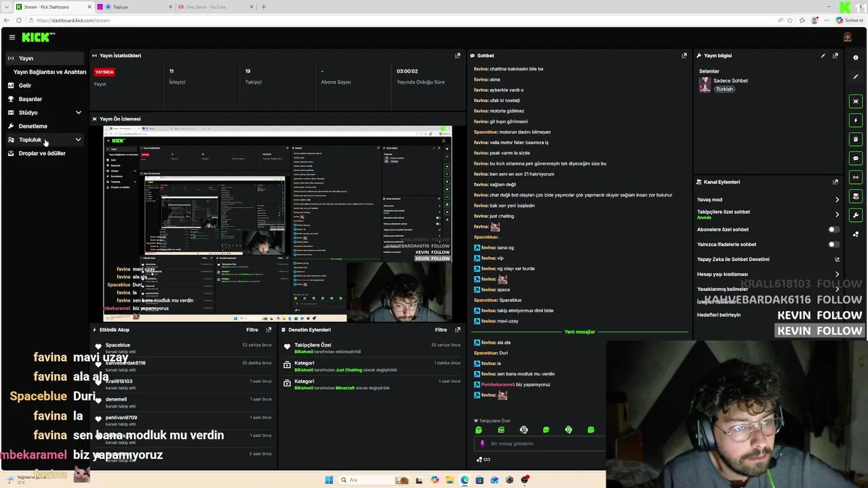This screenshot has width=868, height=488.
Task: Click the Yeni mesajlar divider in chat
Action: point(580,332)
